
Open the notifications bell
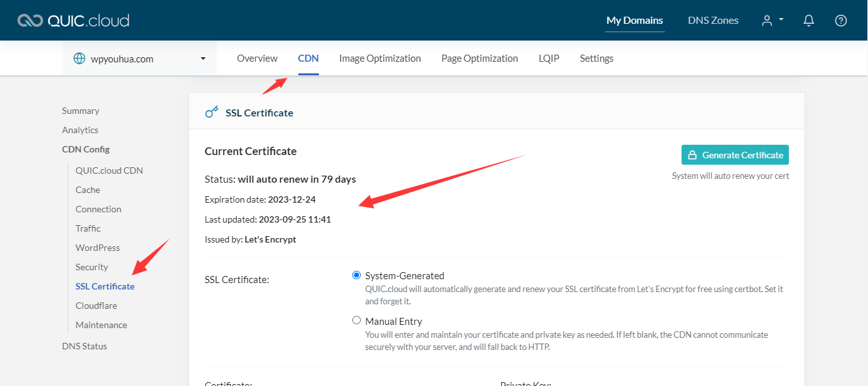(809, 21)
